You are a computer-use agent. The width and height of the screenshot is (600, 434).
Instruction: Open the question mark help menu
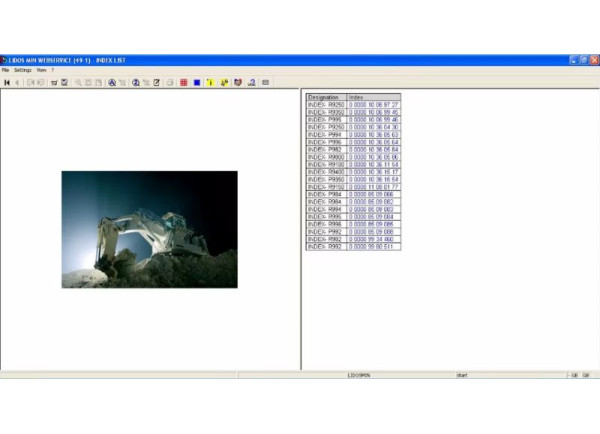pos(53,70)
